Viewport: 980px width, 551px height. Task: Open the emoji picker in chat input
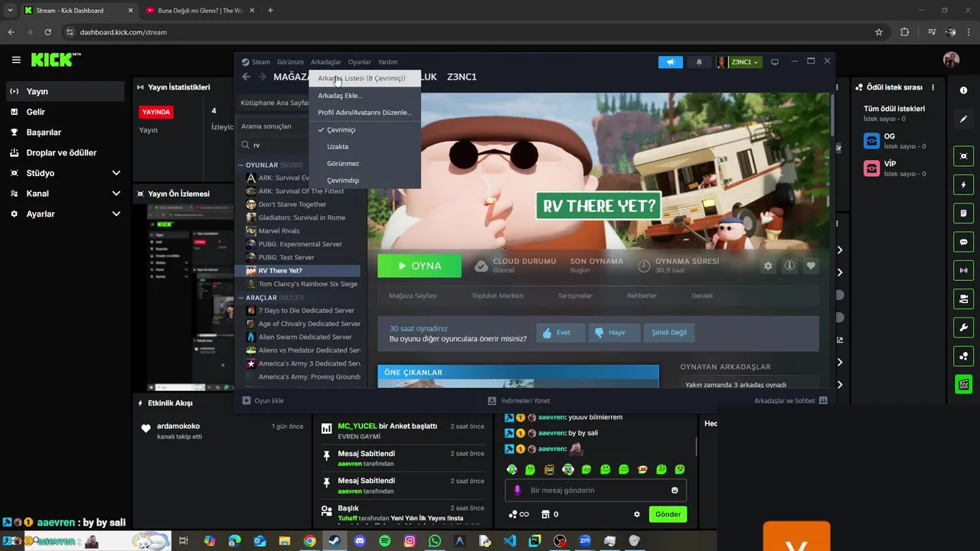click(675, 491)
